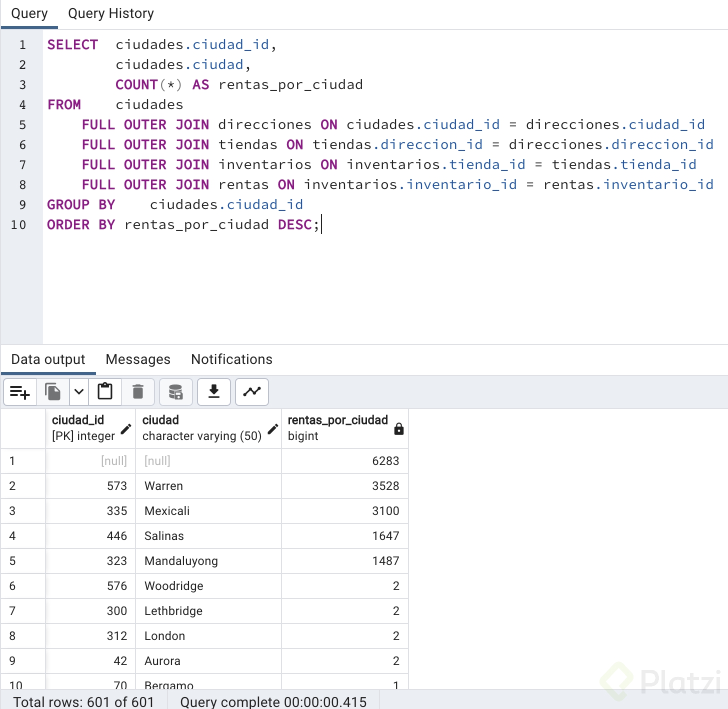728x709 pixels.
Task: Click the Total rows status text
Action: pos(83,701)
